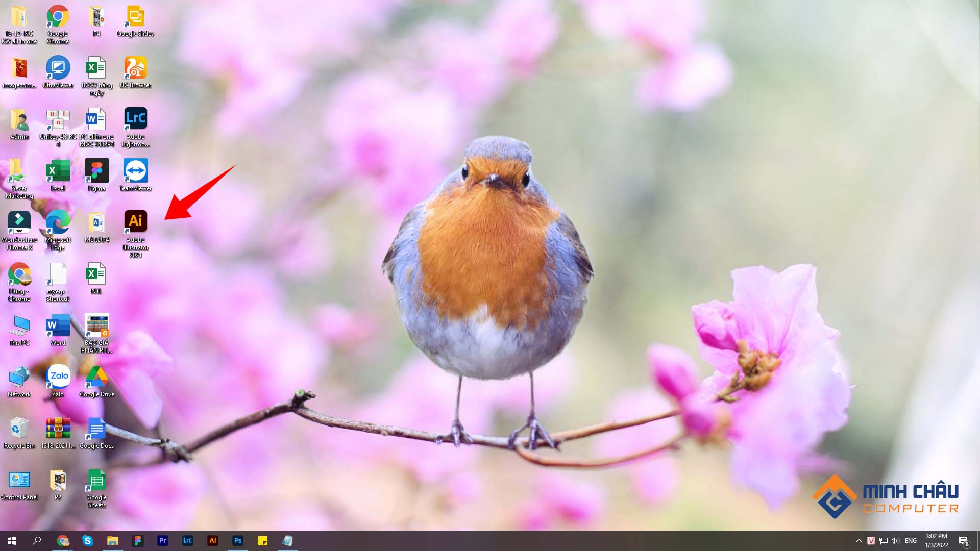Select the Imagecom... desktop icon
The height and width of the screenshot is (551, 980).
(x=19, y=72)
